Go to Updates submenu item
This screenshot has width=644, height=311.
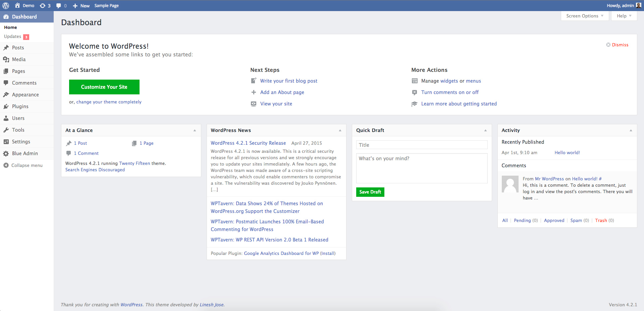(16, 37)
